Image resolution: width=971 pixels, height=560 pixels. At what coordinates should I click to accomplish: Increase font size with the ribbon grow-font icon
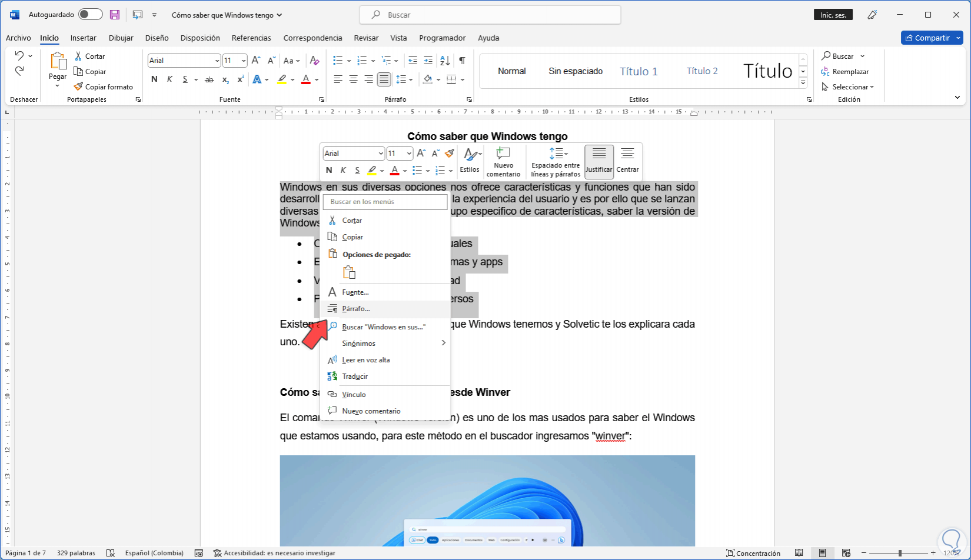tap(256, 60)
